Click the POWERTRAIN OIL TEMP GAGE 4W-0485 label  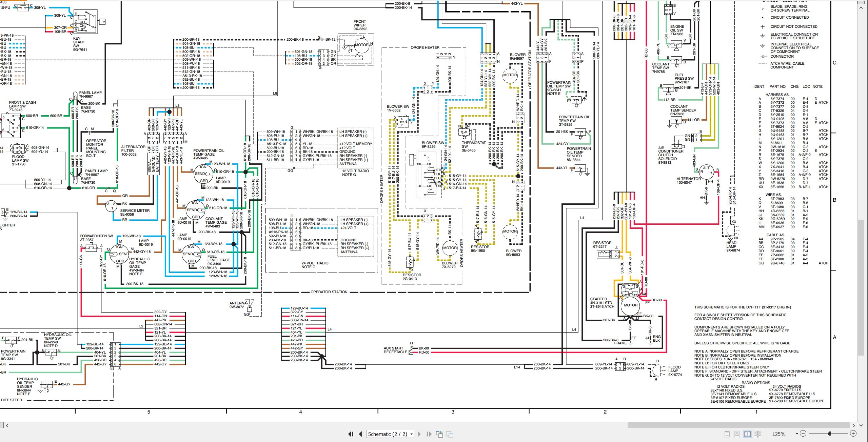tap(209, 154)
